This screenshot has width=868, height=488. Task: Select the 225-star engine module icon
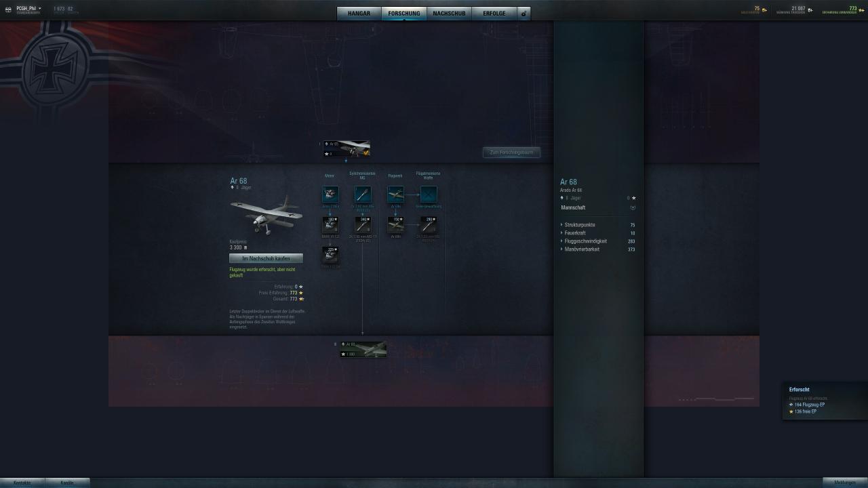[330, 255]
